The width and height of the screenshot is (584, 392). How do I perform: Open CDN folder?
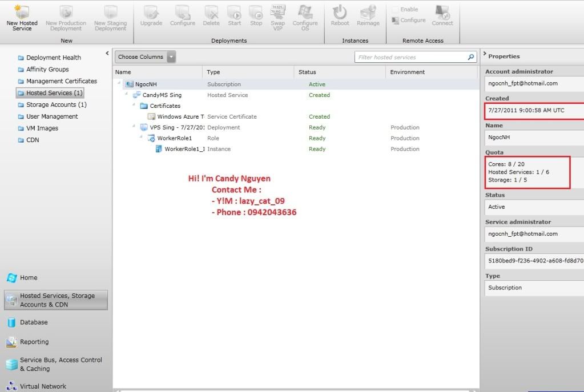29,140
